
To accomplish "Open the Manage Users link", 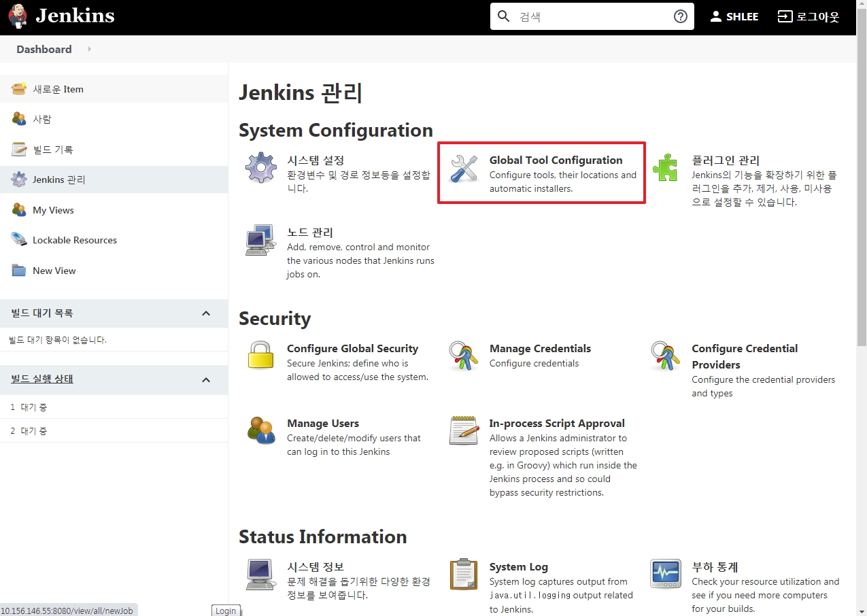I will coord(323,424).
